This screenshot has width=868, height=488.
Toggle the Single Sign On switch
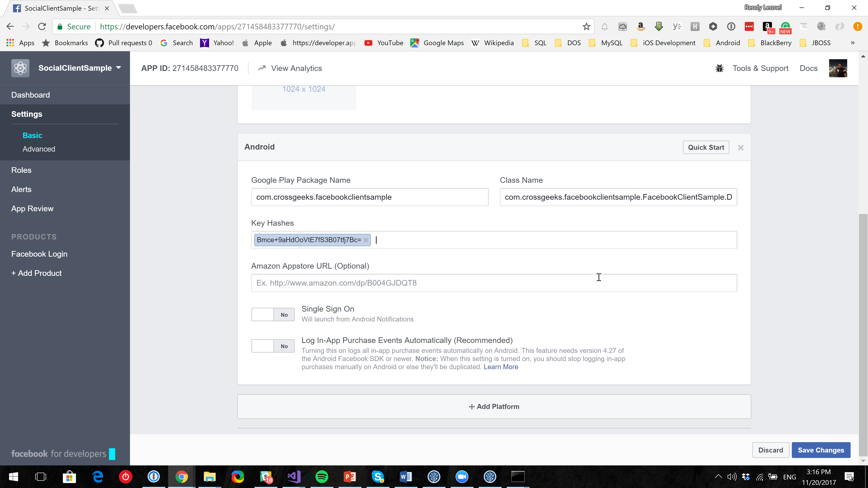pos(273,314)
